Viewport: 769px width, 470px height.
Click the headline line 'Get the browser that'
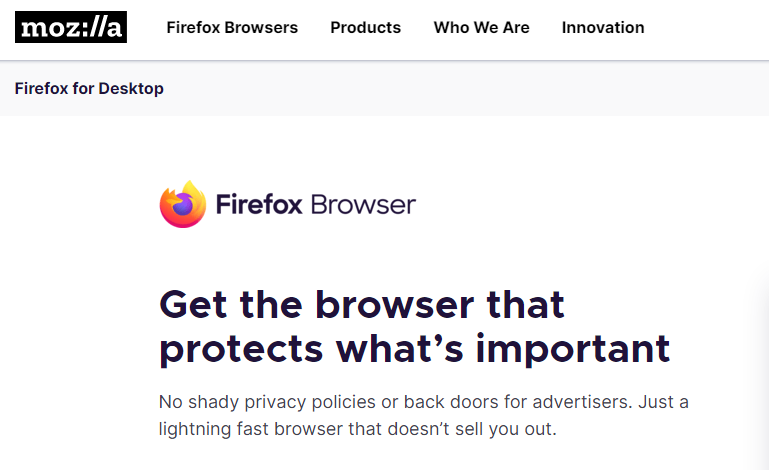(x=362, y=305)
